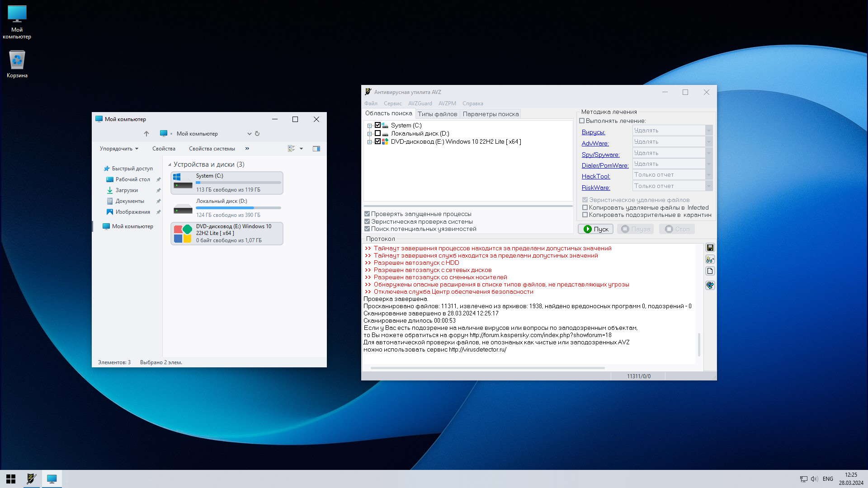Screen dimensions: 868x488
Task: Check the Локальный диск (D:) checkbox
Action: point(378,134)
